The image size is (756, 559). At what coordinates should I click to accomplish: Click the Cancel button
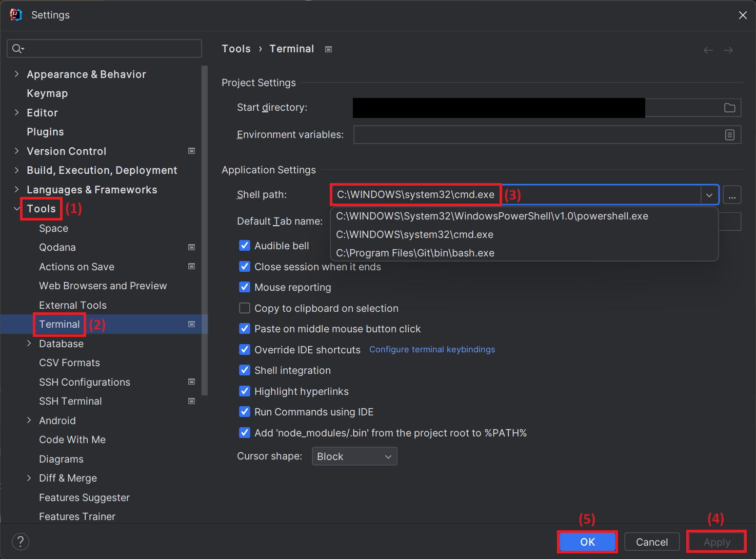tap(652, 542)
